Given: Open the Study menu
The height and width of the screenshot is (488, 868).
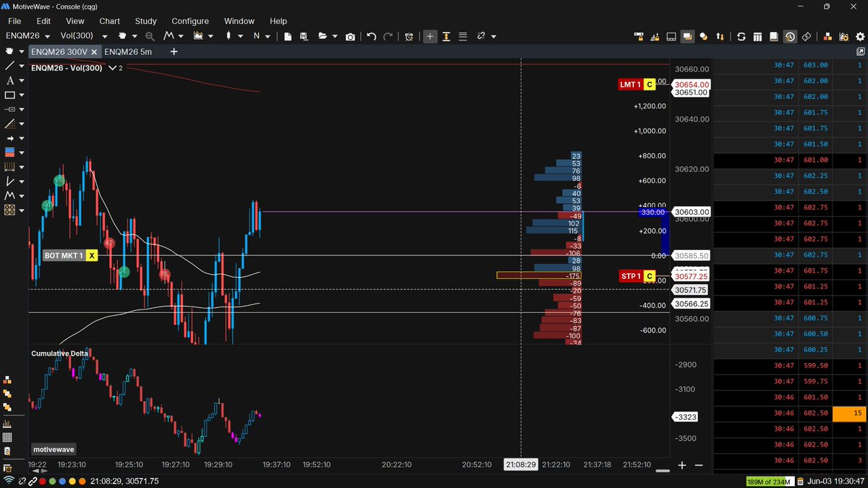Looking at the screenshot, I should (x=146, y=21).
